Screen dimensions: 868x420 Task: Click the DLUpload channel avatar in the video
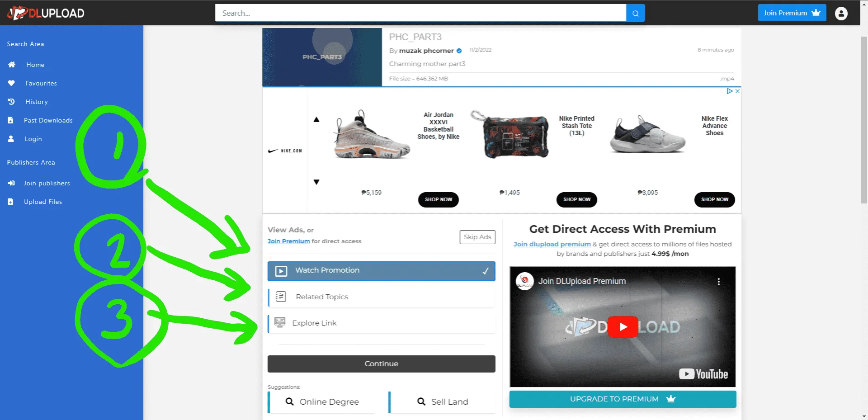tap(524, 281)
